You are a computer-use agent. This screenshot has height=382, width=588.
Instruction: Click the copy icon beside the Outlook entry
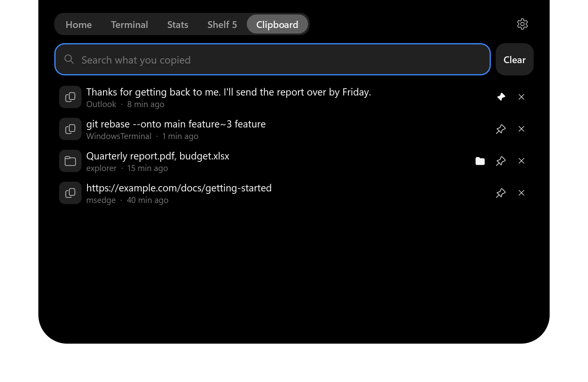70,97
